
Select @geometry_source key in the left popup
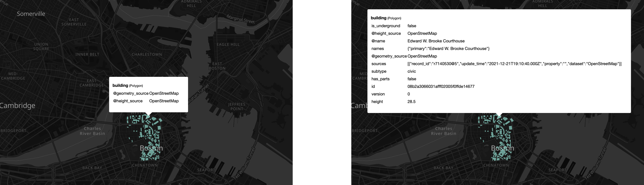click(131, 93)
